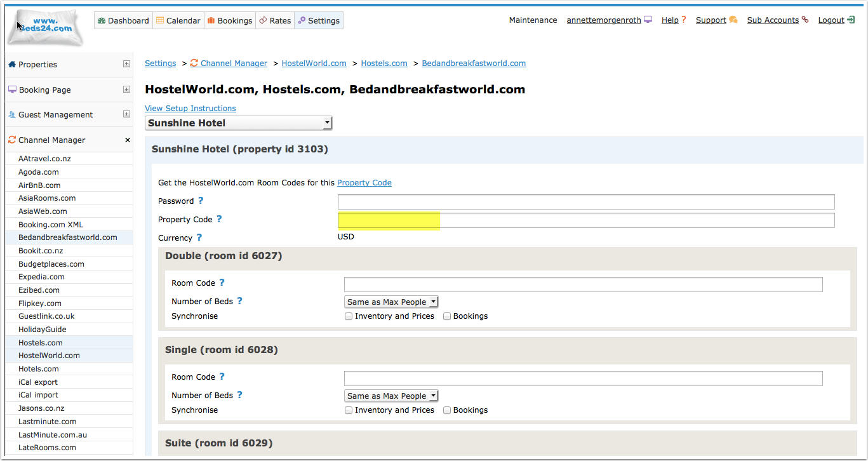868x461 pixels.
Task: Open Number of Beds dropdown for Single room
Action: pyautogui.click(x=391, y=396)
